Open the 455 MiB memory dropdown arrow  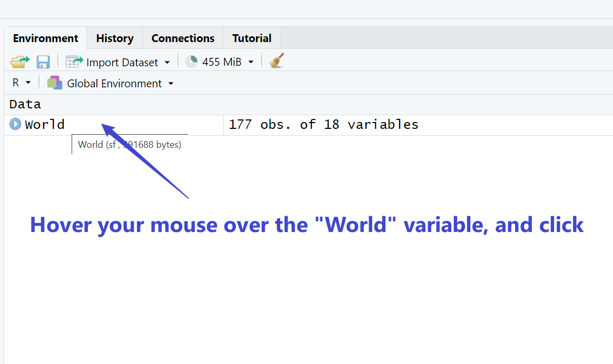click(x=251, y=62)
